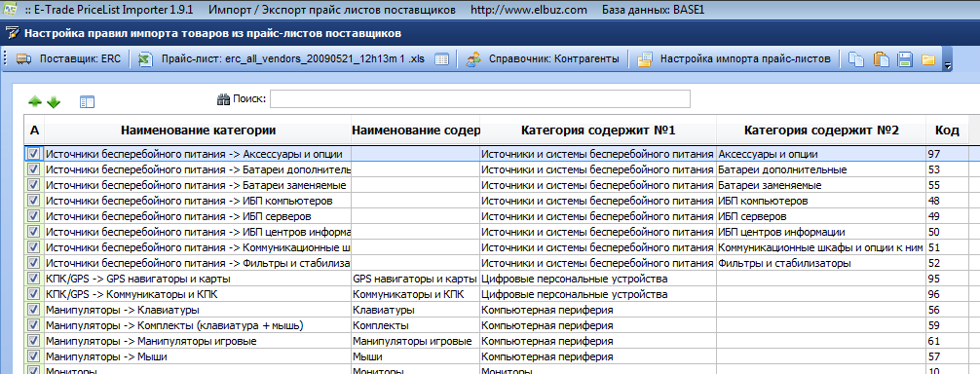Image resolution: width=980 pixels, height=374 pixels.
Task: Click the folder icon beside Настройка импорта прайс-листов
Action: [x=644, y=59]
